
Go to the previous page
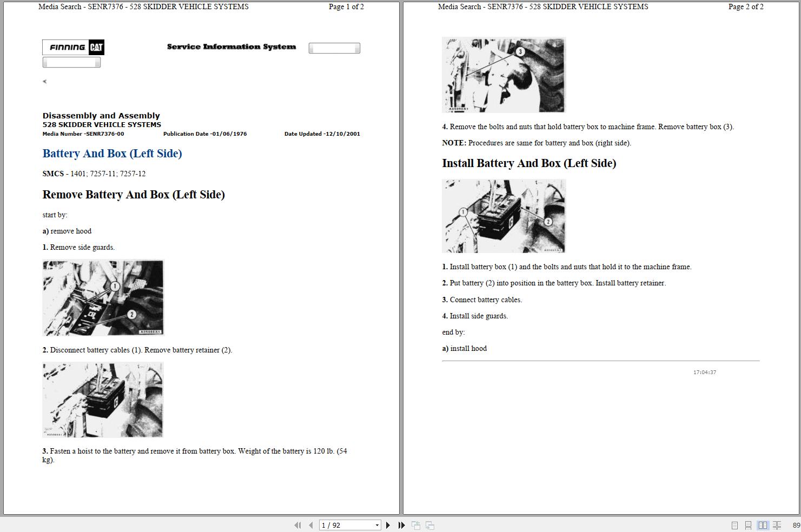coord(310,525)
